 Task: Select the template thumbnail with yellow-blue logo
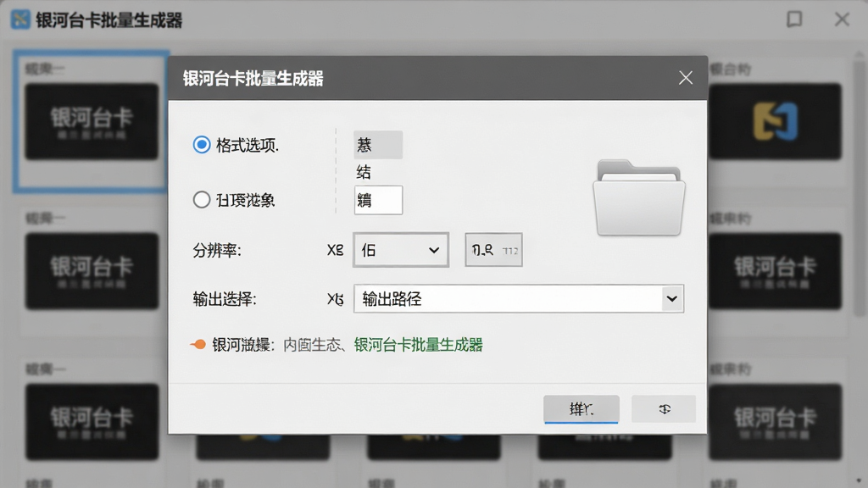[x=775, y=121]
